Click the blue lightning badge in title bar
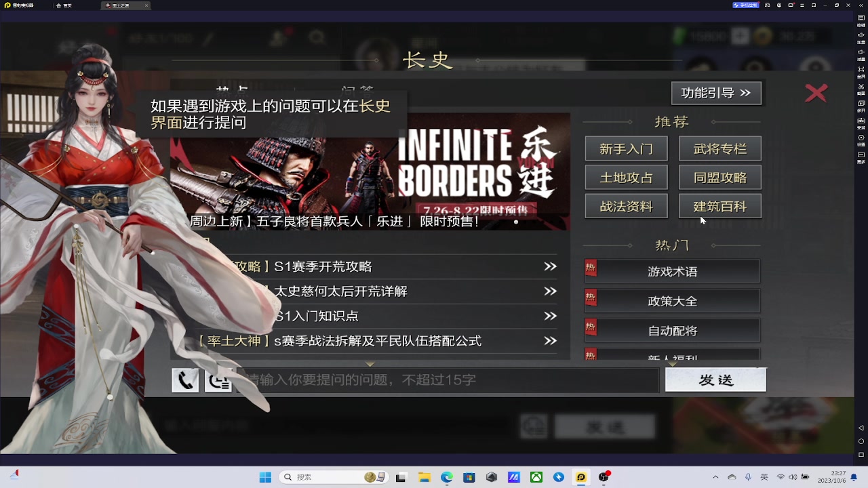868x488 pixels. tap(745, 5)
